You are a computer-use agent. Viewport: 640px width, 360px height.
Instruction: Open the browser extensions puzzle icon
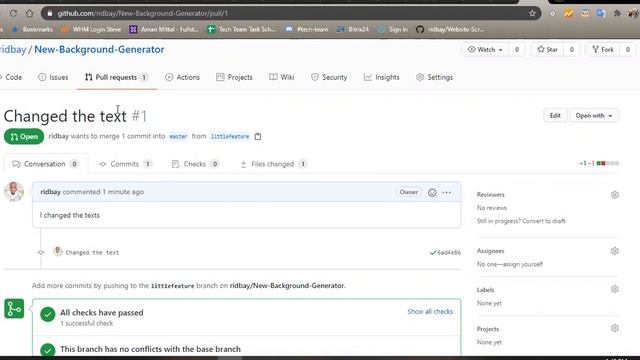click(617, 13)
